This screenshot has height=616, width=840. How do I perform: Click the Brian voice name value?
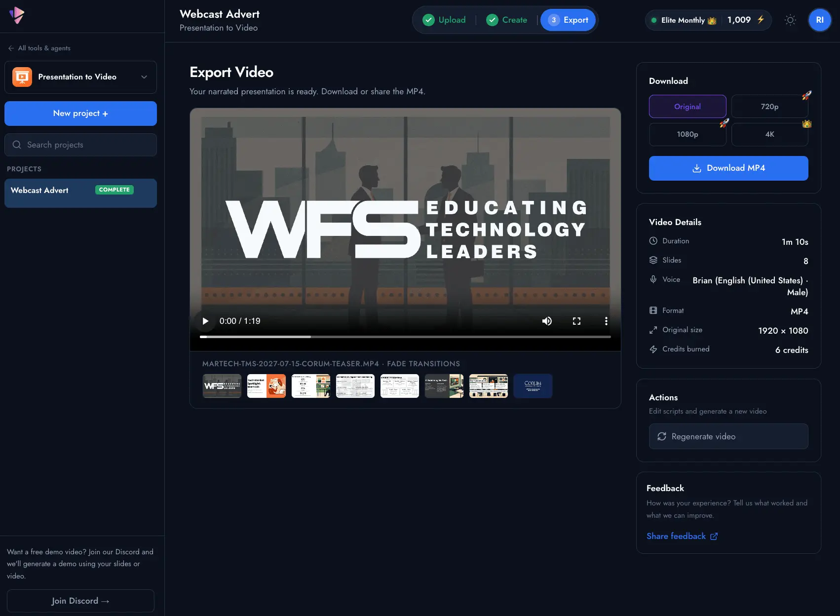[x=750, y=286]
